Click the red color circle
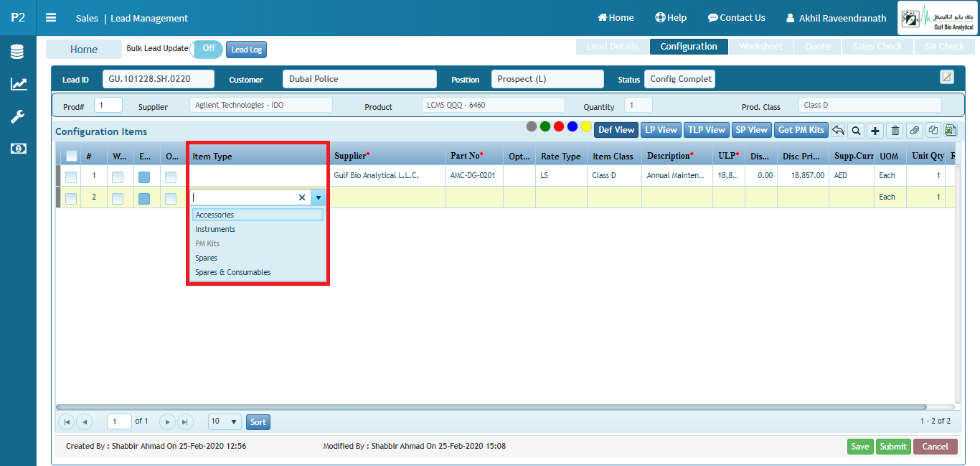The image size is (980, 466). (x=559, y=126)
